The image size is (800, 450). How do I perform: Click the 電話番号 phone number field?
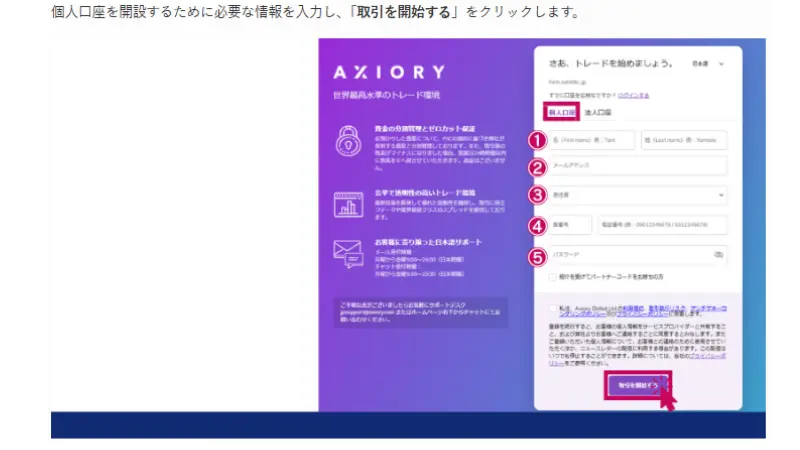663,224
